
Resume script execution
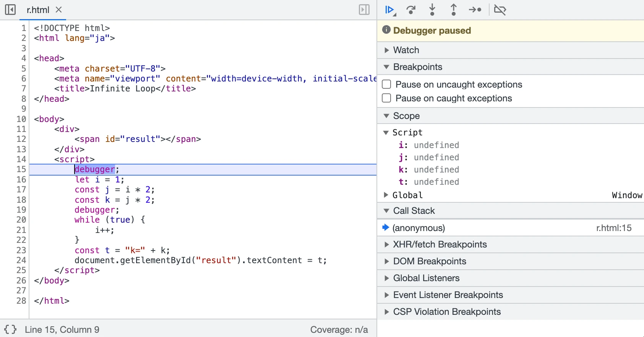[x=390, y=10]
